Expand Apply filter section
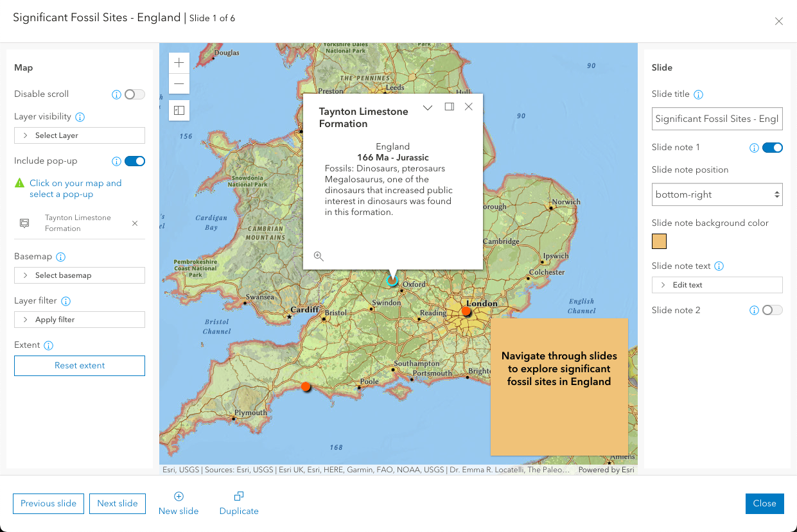797x532 pixels. tap(80, 320)
